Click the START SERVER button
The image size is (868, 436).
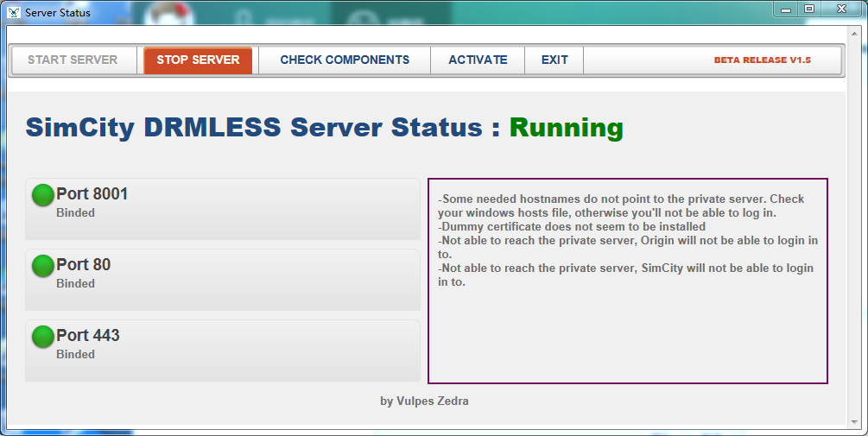(x=73, y=60)
